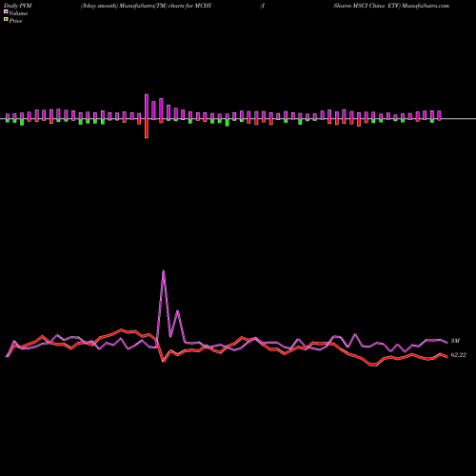The height and width of the screenshot is (476, 476).
Task: Click the 'Shares MSCI China ETF) MunafaSutra.com' text
Action: [391, 6]
